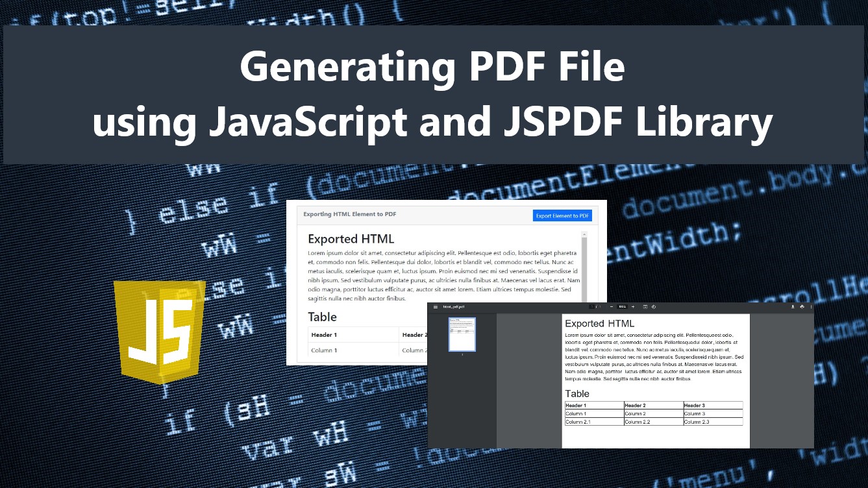The width and height of the screenshot is (868, 488).
Task: Click the 100% zoom level display
Action: 621,306
